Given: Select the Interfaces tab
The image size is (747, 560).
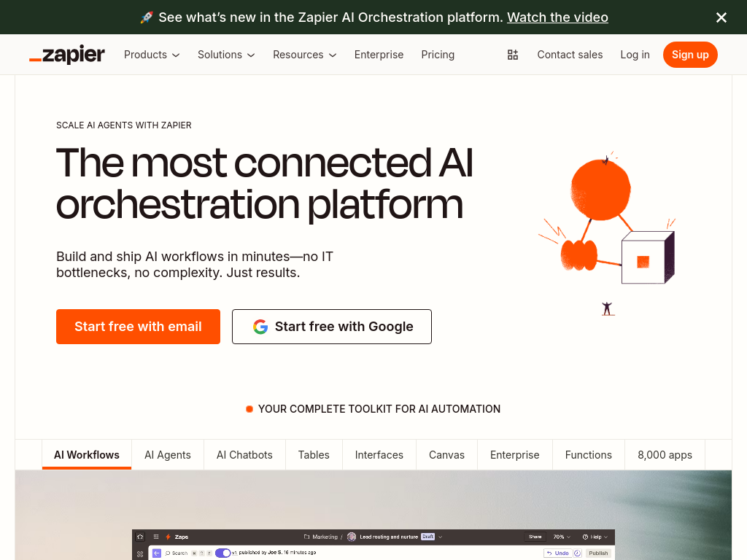Looking at the screenshot, I should (379, 455).
